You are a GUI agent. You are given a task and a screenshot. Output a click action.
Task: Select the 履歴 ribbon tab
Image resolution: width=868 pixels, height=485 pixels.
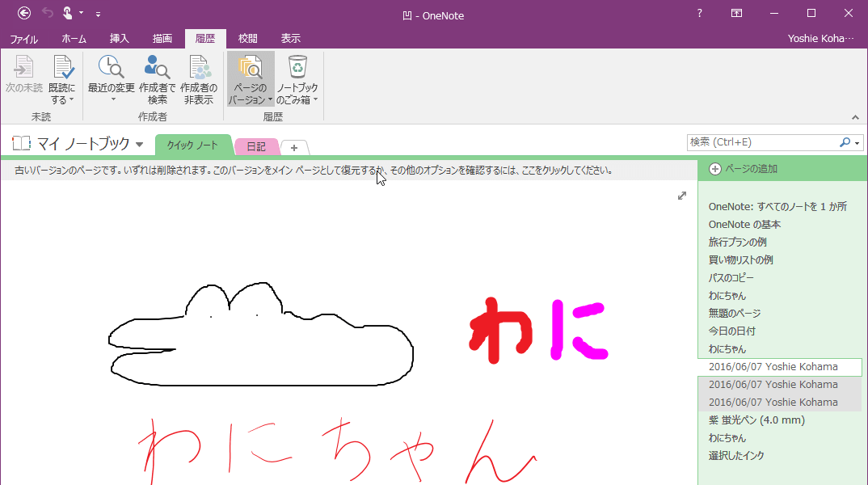pyautogui.click(x=205, y=39)
